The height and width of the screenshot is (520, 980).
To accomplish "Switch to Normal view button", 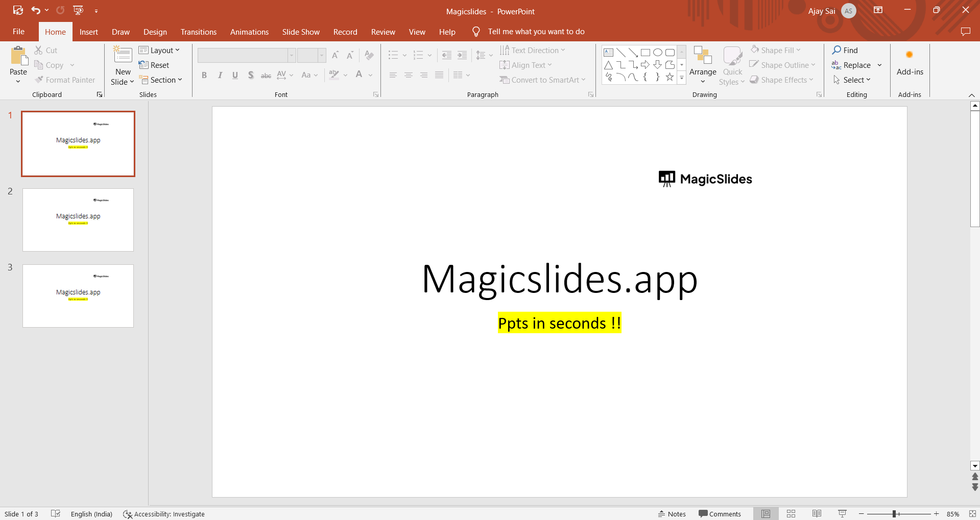I will coord(766,514).
